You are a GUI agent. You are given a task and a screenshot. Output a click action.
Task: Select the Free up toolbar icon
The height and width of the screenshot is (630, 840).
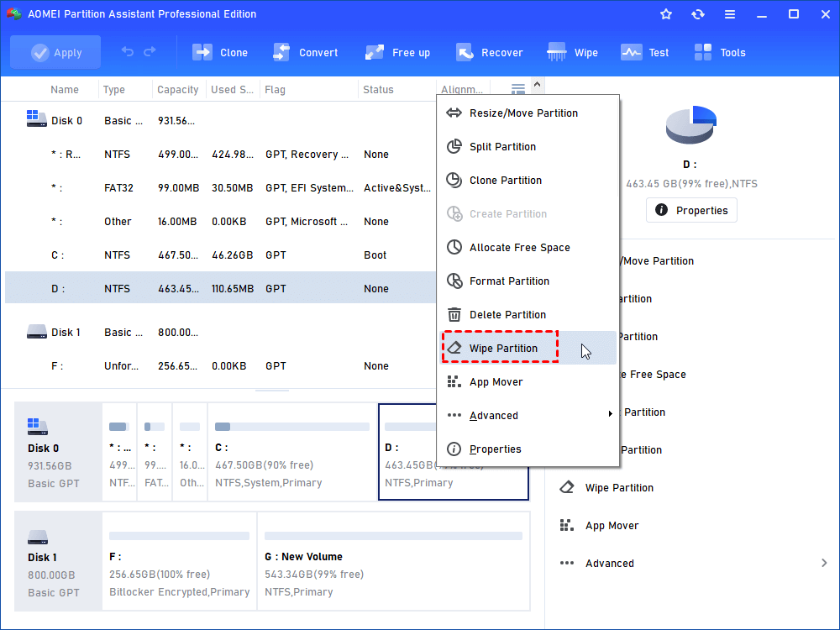[375, 52]
